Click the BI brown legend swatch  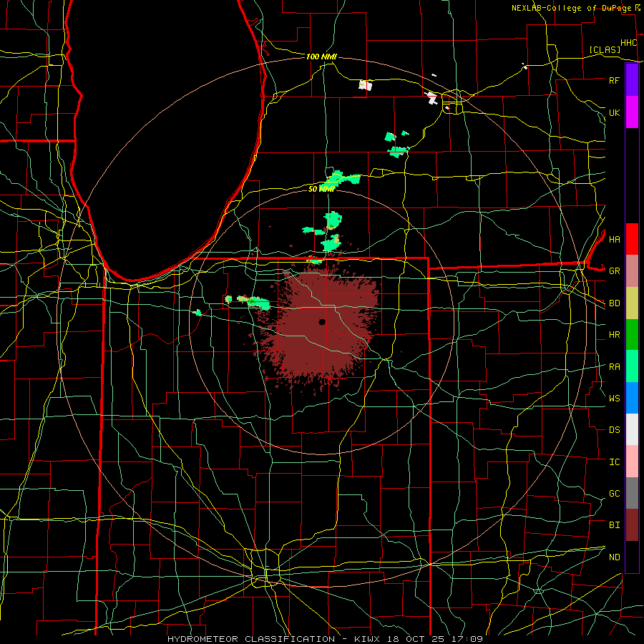(632, 525)
